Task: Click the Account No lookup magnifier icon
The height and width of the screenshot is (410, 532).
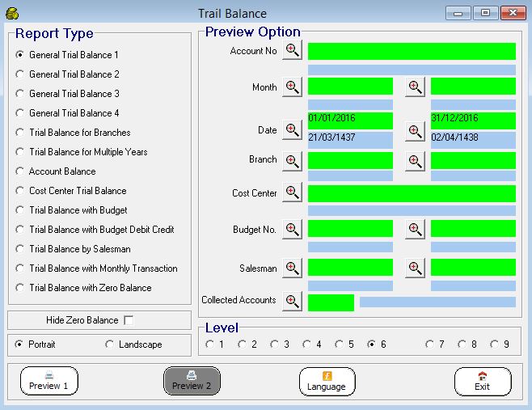Action: 292,51
